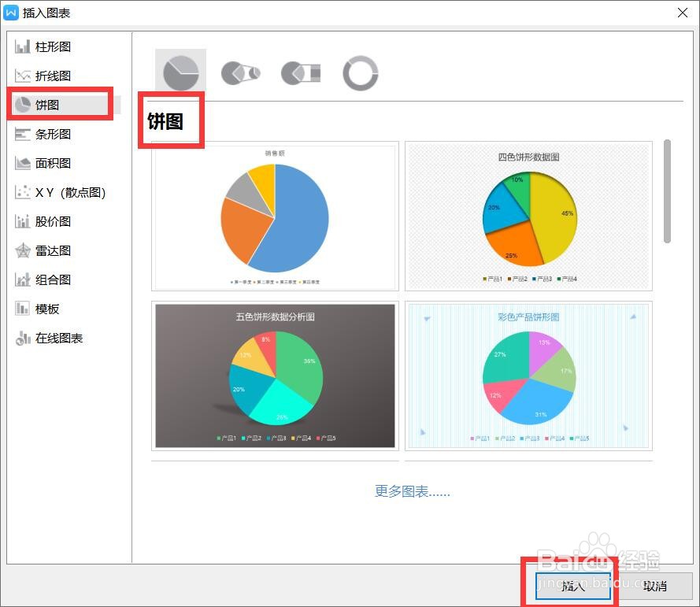The image size is (700, 607).
Task: Select the 折线图 chart category
Action: click(52, 76)
